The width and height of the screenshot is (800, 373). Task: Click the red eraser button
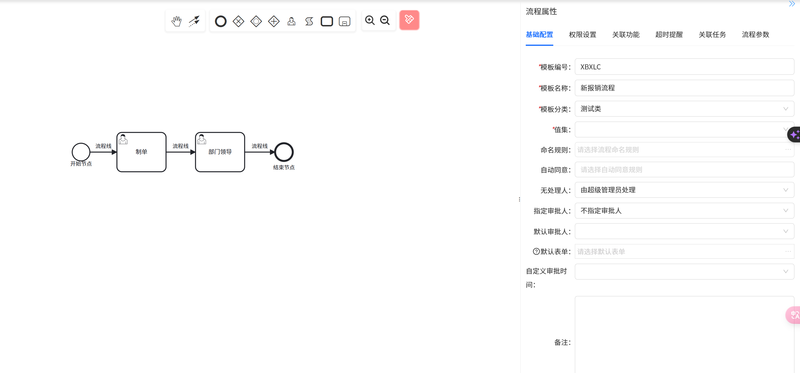[x=409, y=20]
